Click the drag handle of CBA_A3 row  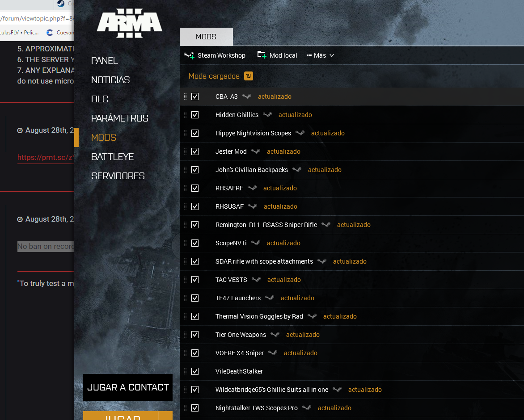(x=186, y=97)
